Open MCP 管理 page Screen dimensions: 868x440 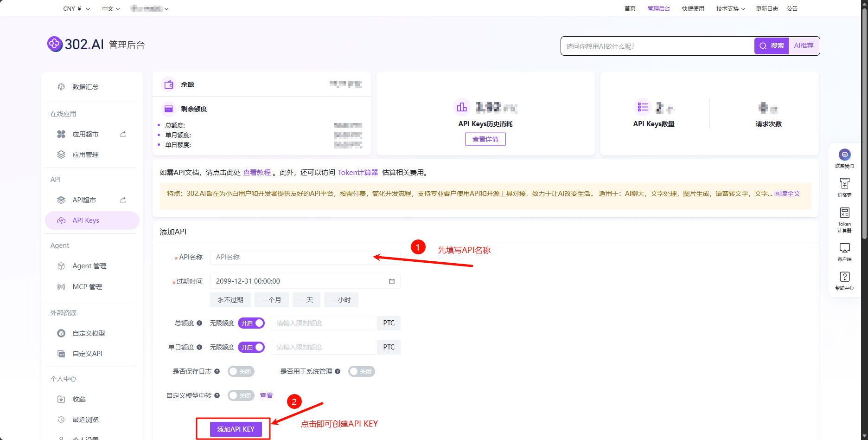[x=87, y=287]
